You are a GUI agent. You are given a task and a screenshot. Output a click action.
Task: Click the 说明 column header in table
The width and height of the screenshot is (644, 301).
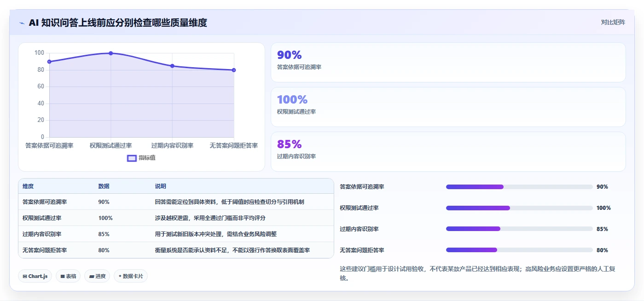tap(161, 186)
